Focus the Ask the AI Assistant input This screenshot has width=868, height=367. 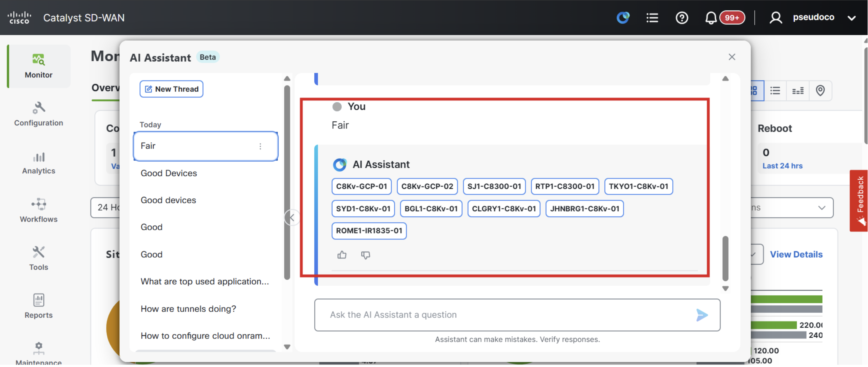(x=517, y=315)
